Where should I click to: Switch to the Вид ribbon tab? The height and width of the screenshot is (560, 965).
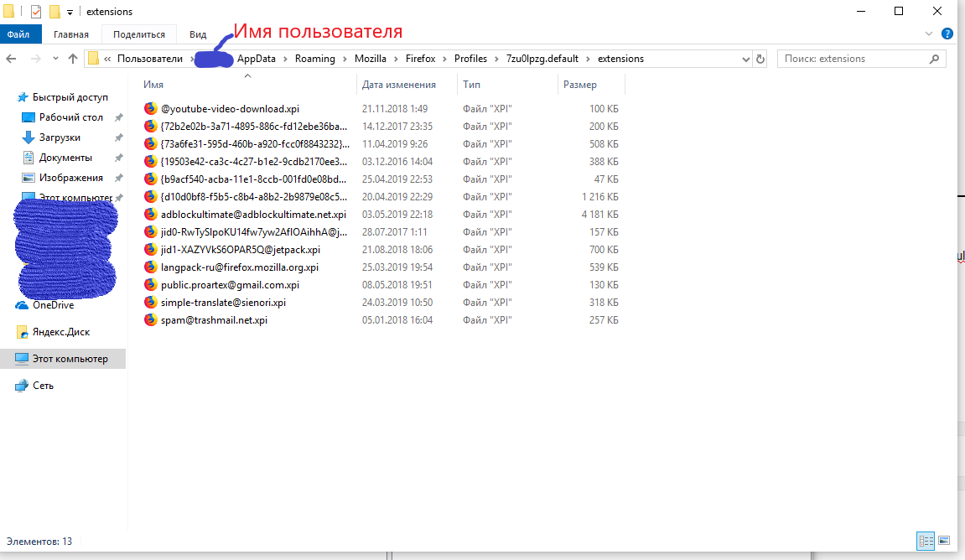click(x=198, y=34)
